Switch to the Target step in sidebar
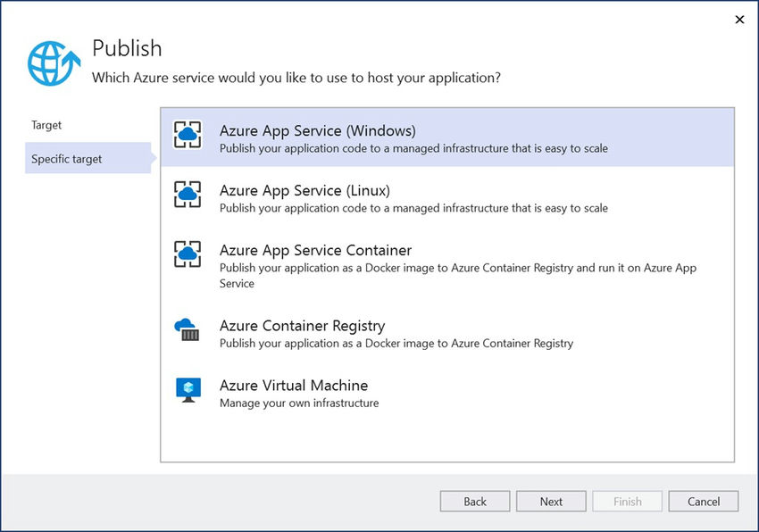This screenshot has width=759, height=532. pyautogui.click(x=46, y=125)
